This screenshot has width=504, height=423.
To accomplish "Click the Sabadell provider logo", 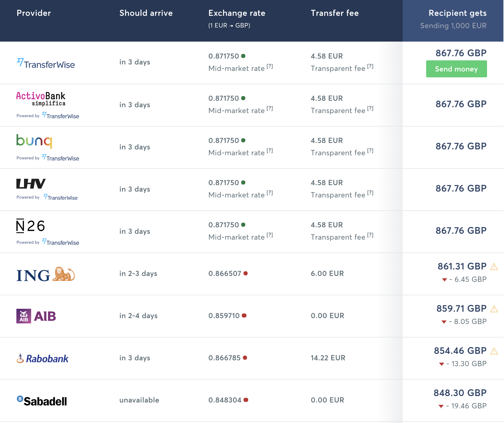I will pyautogui.click(x=42, y=401).
